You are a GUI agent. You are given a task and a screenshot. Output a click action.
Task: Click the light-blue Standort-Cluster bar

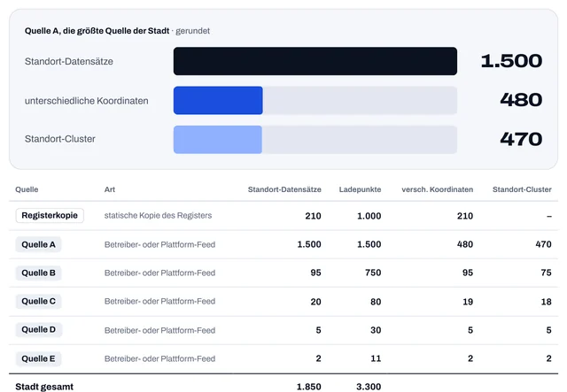click(x=218, y=140)
